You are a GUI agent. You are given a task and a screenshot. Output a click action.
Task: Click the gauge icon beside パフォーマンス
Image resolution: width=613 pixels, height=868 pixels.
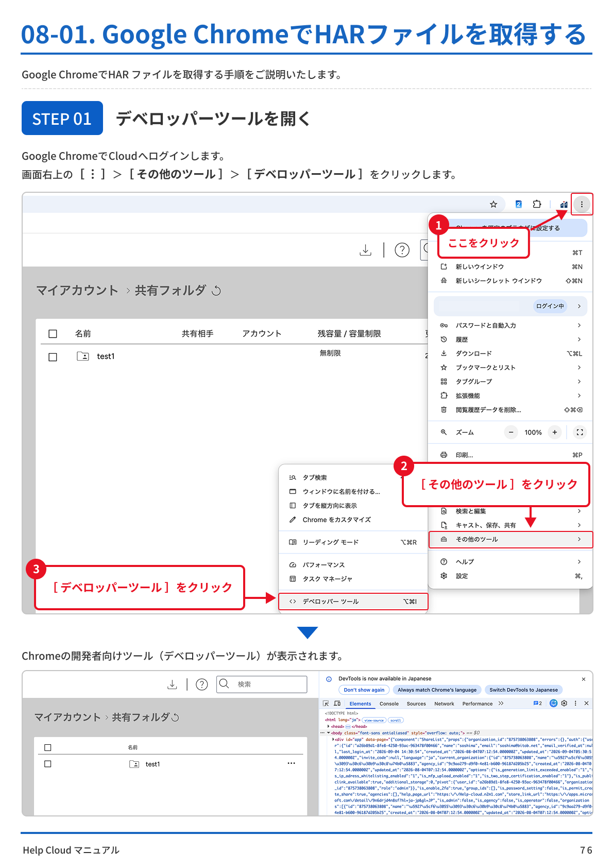(x=293, y=564)
